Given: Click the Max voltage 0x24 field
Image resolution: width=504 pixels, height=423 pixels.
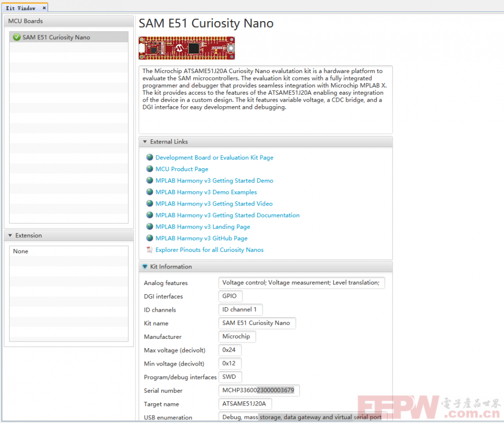Looking at the screenshot, I should click(230, 350).
